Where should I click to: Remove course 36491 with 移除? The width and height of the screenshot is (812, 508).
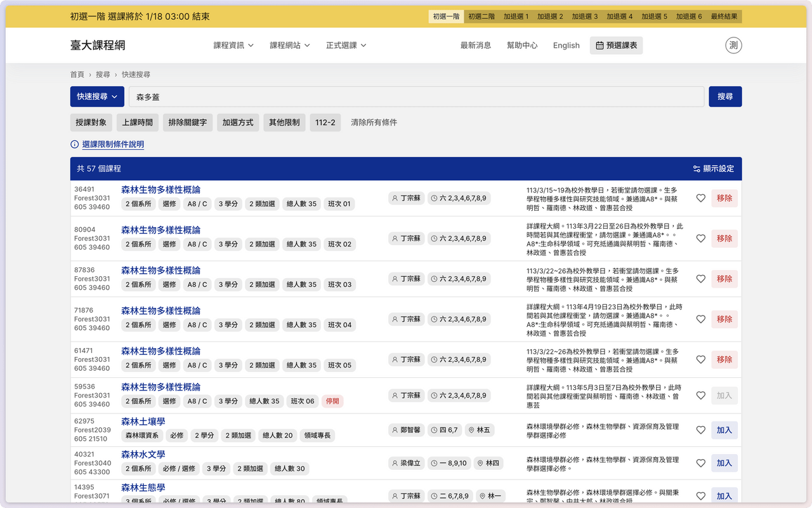(724, 198)
